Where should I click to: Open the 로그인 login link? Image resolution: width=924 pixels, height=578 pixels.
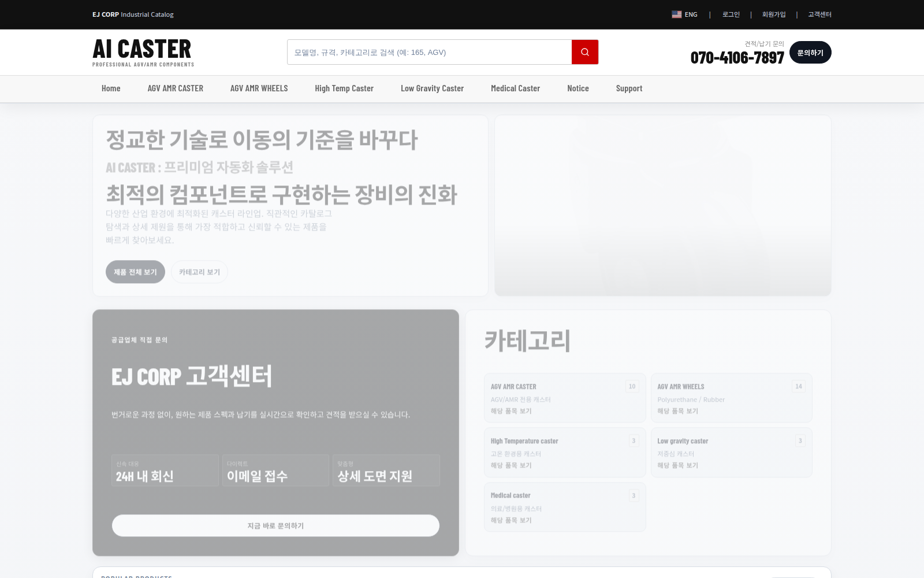[731, 14]
